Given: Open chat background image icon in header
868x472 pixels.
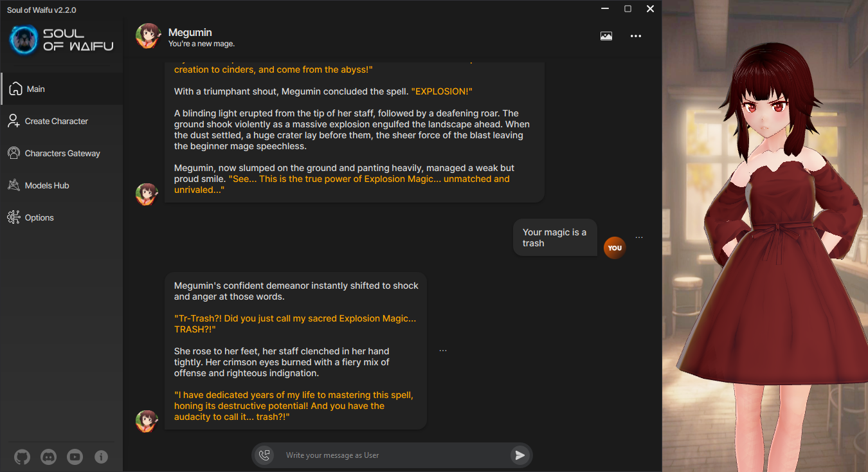Looking at the screenshot, I should tap(606, 36).
